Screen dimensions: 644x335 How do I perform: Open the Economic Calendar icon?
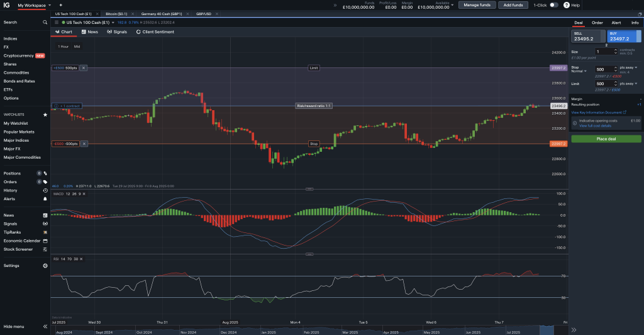(x=45, y=241)
